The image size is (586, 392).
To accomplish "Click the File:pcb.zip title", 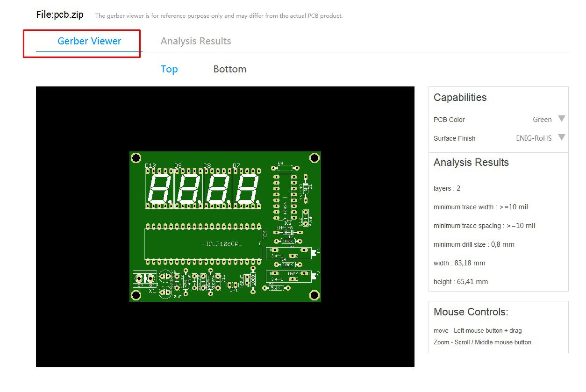I will [x=60, y=14].
